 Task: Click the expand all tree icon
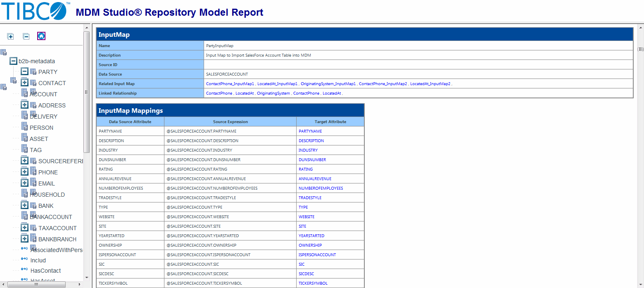[11, 36]
